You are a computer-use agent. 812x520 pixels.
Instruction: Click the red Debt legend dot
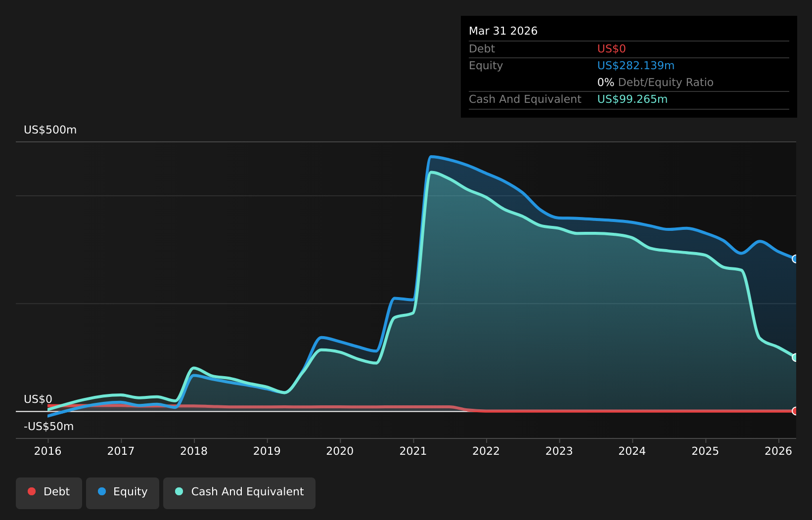click(x=32, y=491)
